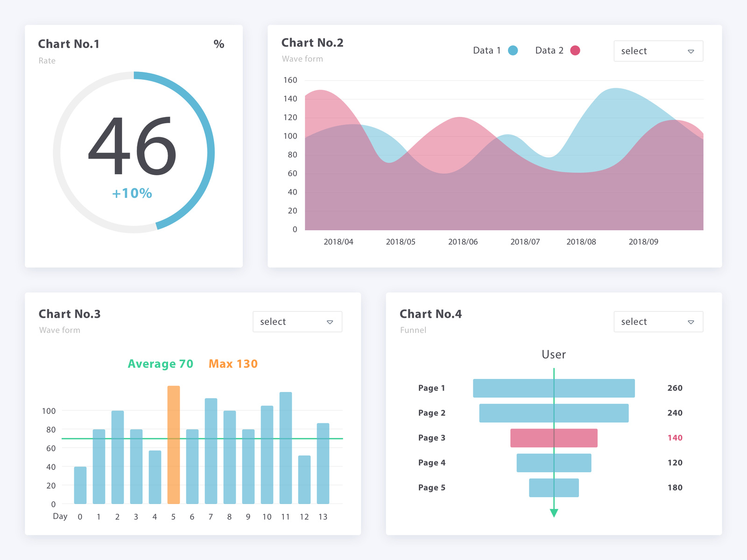
Task: Select the Data 2 pink legend dot
Action: point(575,50)
